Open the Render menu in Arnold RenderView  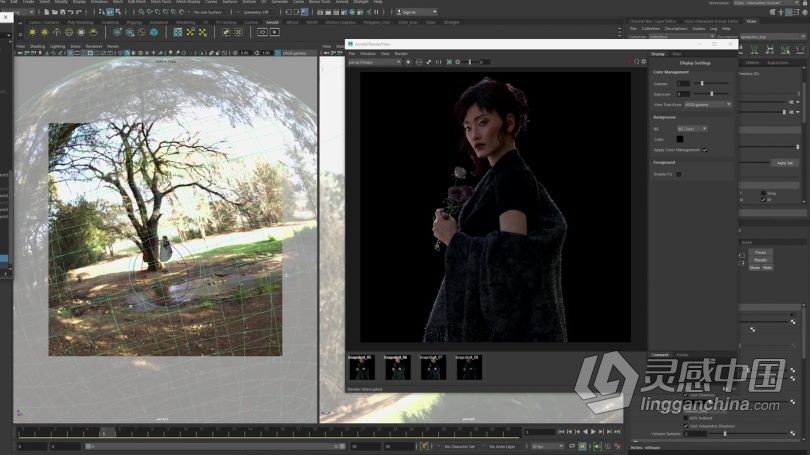[x=401, y=54]
